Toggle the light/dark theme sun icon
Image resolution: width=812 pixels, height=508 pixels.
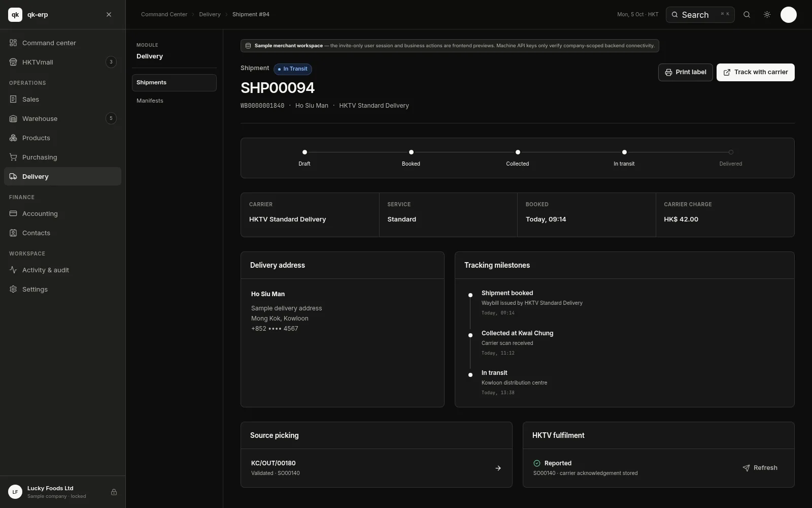767,15
